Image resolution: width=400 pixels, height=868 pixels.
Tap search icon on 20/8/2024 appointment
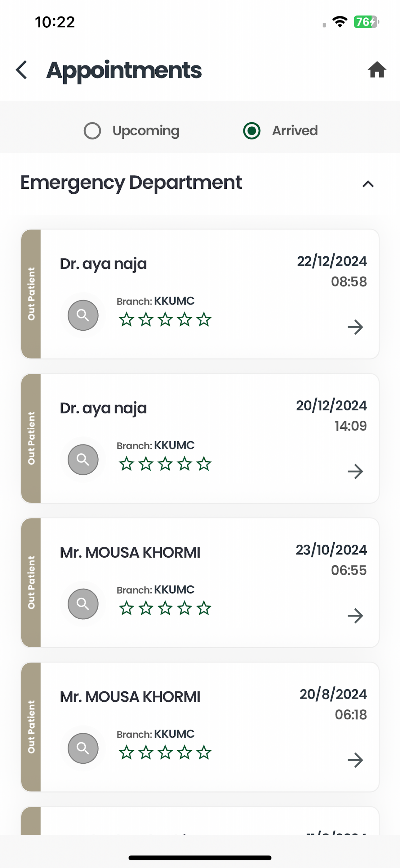83,748
